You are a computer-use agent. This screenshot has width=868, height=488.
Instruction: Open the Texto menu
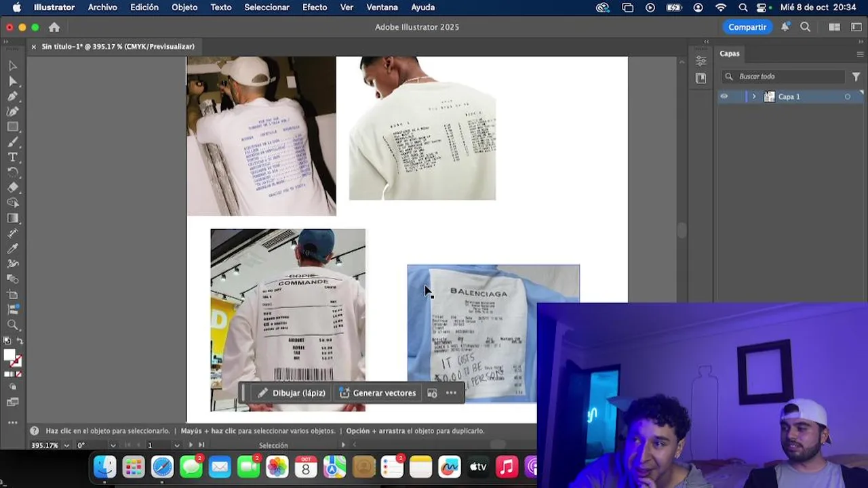click(x=221, y=7)
